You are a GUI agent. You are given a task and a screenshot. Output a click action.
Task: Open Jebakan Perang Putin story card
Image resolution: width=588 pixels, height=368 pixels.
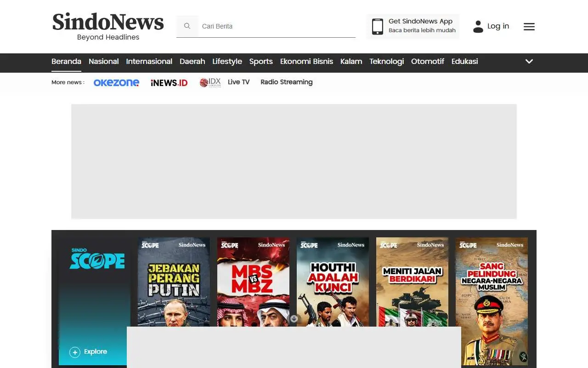[x=174, y=282]
